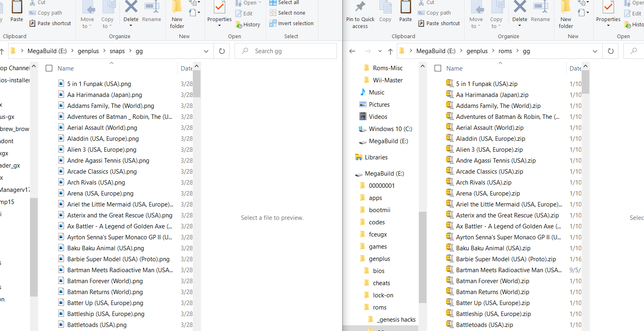Click Edit in left window ribbon

tap(244, 14)
